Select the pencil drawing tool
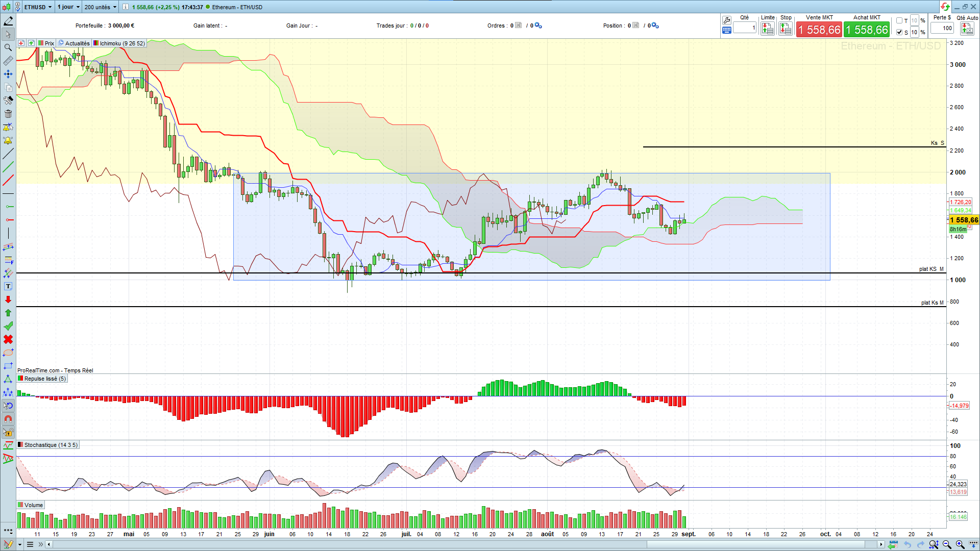980x551 pixels. point(8,21)
